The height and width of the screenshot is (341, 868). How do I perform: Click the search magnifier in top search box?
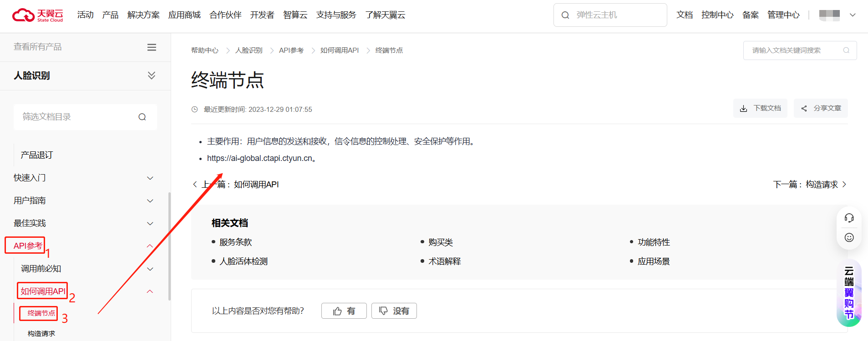click(565, 15)
